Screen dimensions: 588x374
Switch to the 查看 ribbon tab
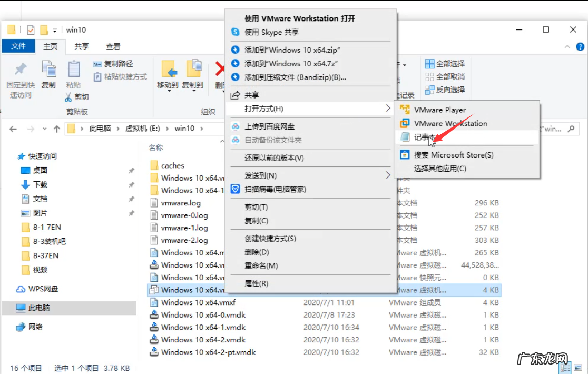(x=113, y=46)
